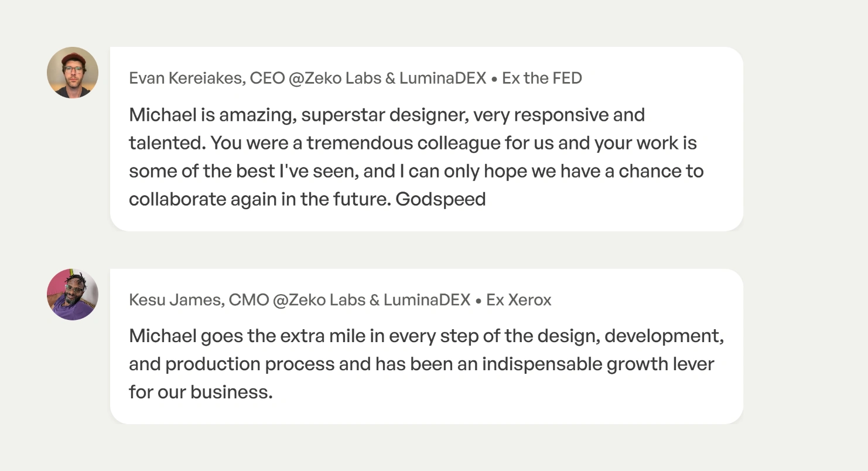Viewport: 868px width, 471px height.
Task: Click 'for our business.' closing line
Action: pyautogui.click(x=201, y=392)
